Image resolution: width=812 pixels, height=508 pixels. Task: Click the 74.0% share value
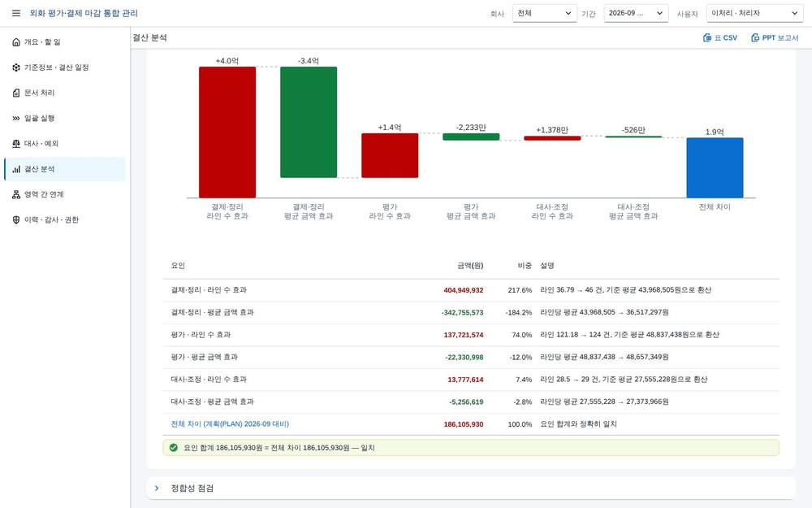point(522,335)
